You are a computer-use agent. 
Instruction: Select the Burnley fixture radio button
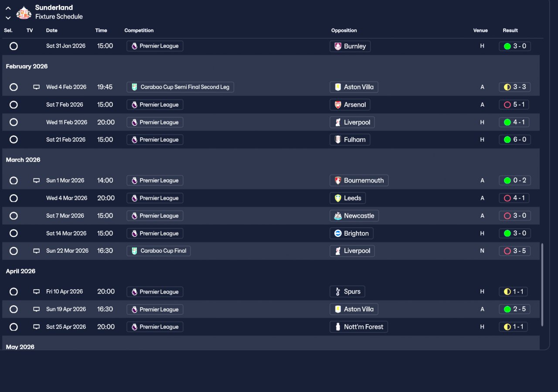coord(14,46)
